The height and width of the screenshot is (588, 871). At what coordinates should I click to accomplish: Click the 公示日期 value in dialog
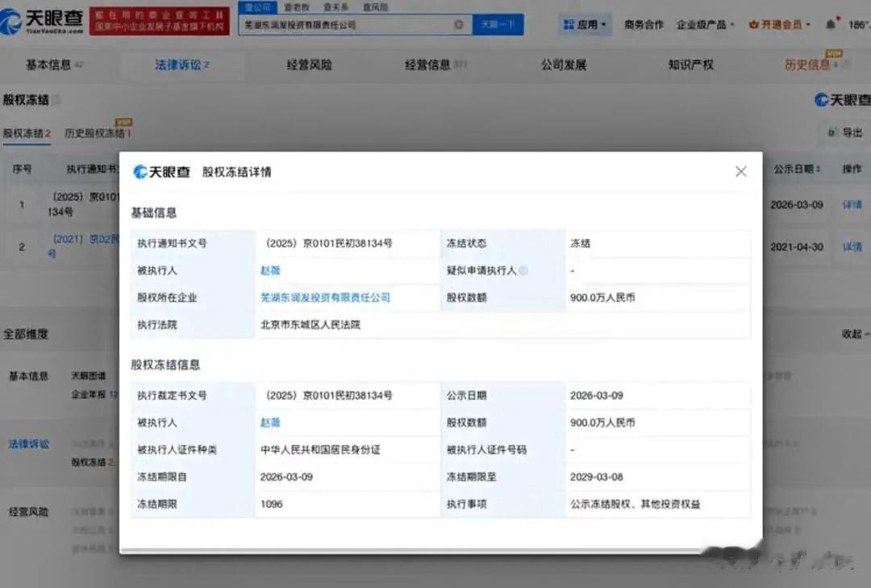tap(596, 396)
